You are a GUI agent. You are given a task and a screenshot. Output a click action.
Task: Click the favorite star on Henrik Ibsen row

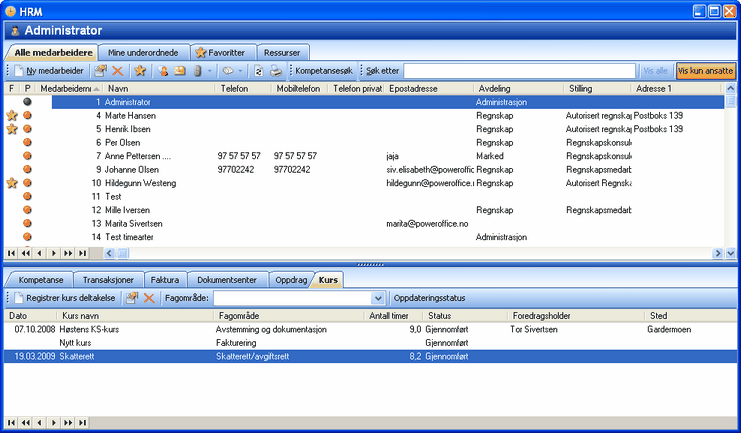tap(12, 129)
